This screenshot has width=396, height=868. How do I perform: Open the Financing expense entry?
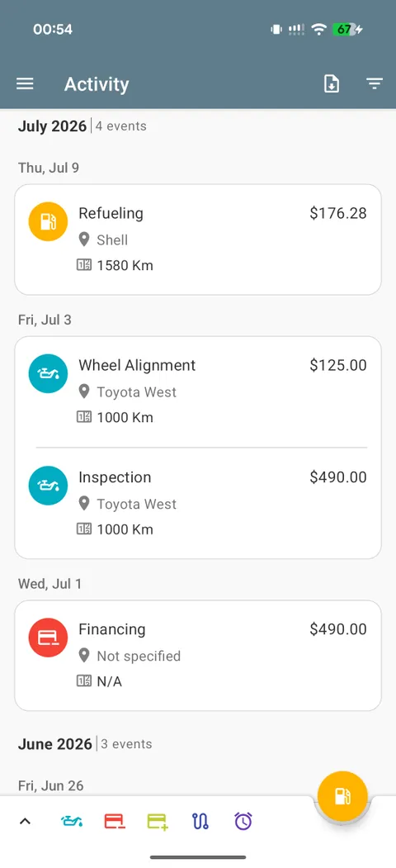click(x=197, y=656)
